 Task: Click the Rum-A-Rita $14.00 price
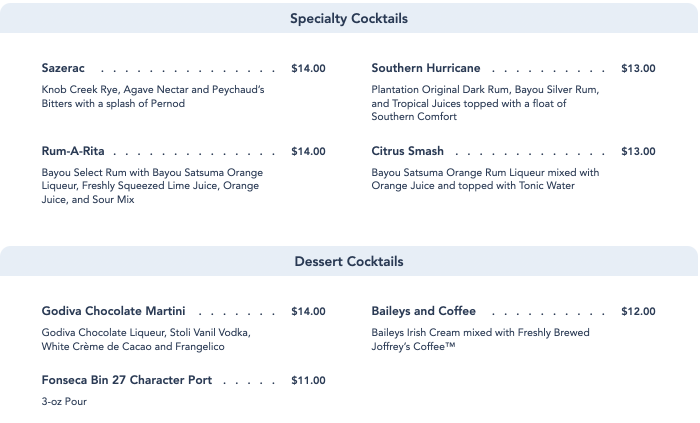(308, 152)
